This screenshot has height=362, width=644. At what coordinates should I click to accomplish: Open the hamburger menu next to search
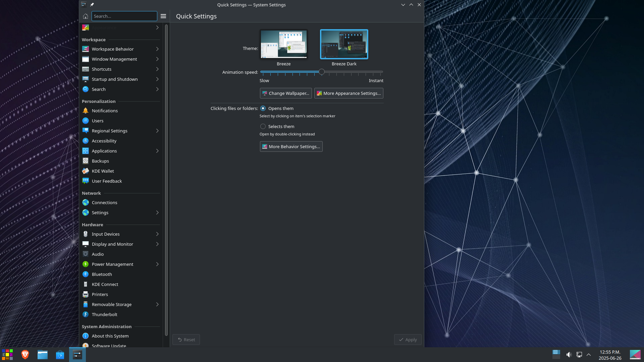tap(163, 16)
